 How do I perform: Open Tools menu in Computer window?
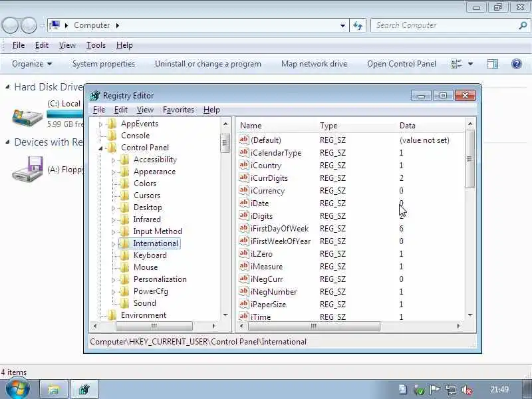tap(96, 45)
